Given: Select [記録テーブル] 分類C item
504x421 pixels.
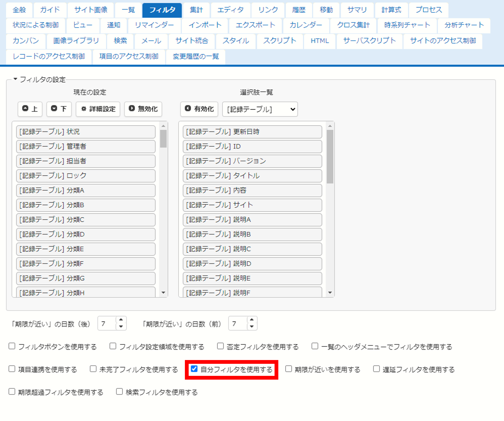Looking at the screenshot, I should point(86,220).
